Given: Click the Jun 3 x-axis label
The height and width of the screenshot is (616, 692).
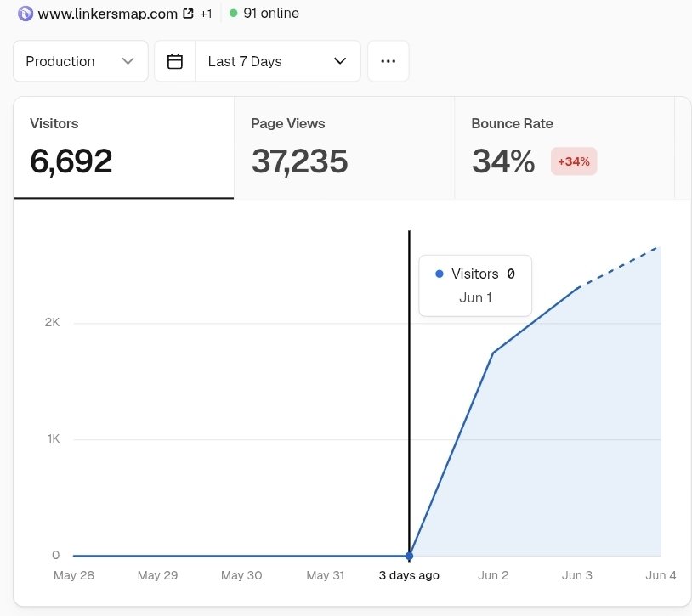Looking at the screenshot, I should (x=577, y=575).
